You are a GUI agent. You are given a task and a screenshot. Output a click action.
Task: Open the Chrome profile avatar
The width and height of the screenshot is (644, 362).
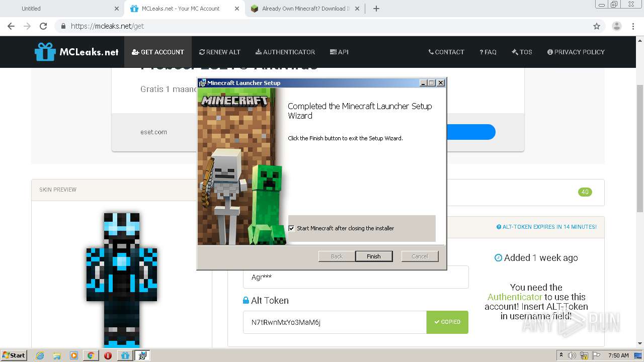click(616, 26)
